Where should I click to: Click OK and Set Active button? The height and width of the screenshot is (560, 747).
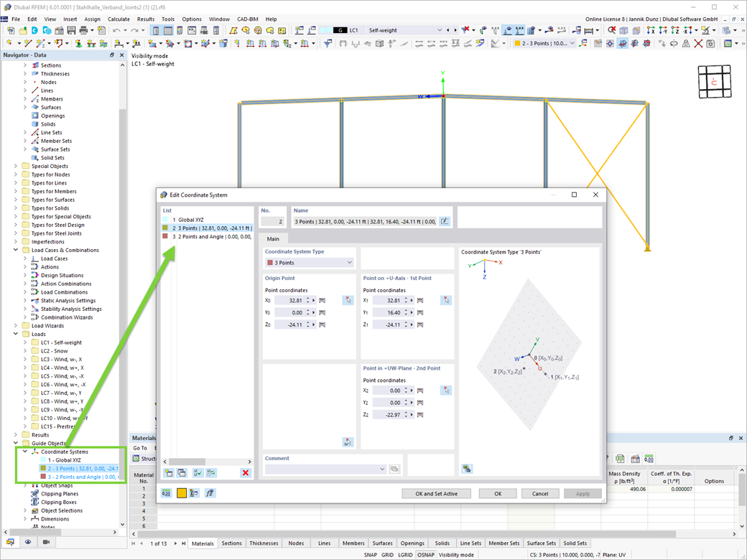pos(437,494)
